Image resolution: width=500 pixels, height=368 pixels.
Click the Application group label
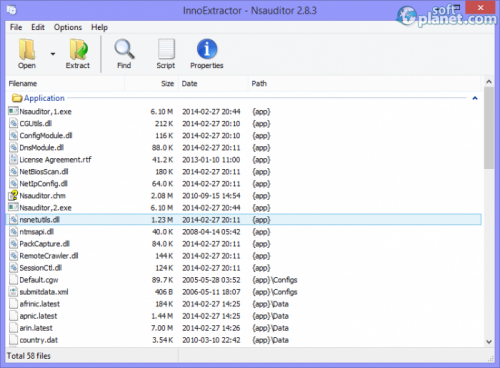click(x=44, y=98)
